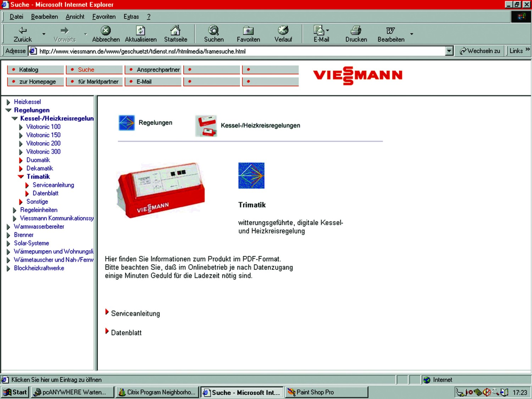Switch to pcANYWHERE Warten taskbar item
The image size is (532, 399).
pos(73,392)
